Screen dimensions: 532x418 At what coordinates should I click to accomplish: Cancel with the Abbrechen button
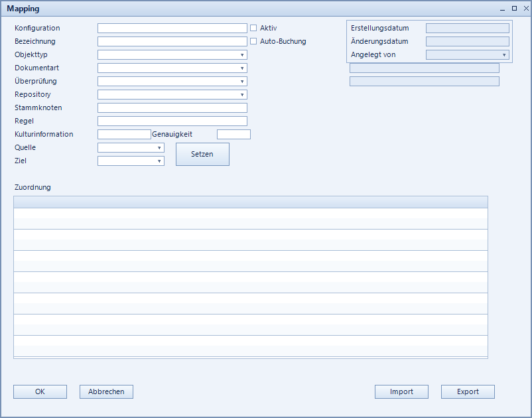(106, 392)
